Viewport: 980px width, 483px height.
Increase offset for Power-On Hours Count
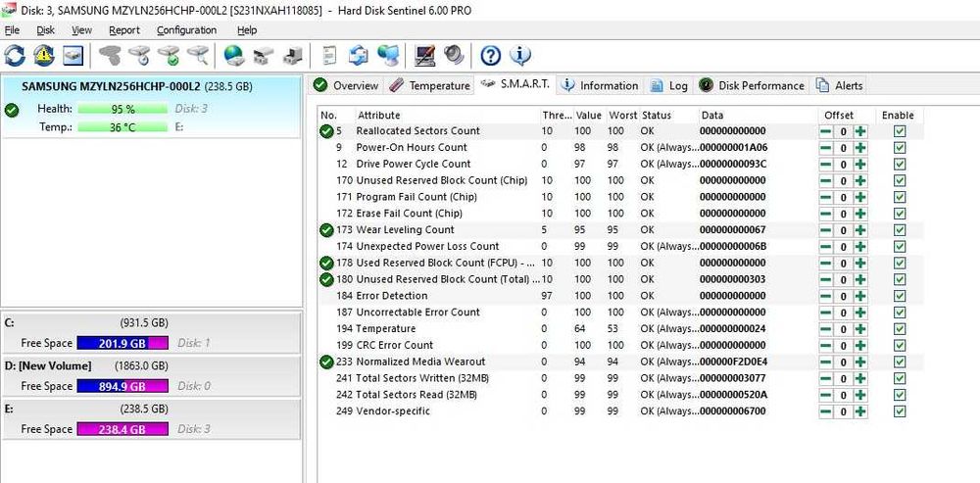click(860, 148)
